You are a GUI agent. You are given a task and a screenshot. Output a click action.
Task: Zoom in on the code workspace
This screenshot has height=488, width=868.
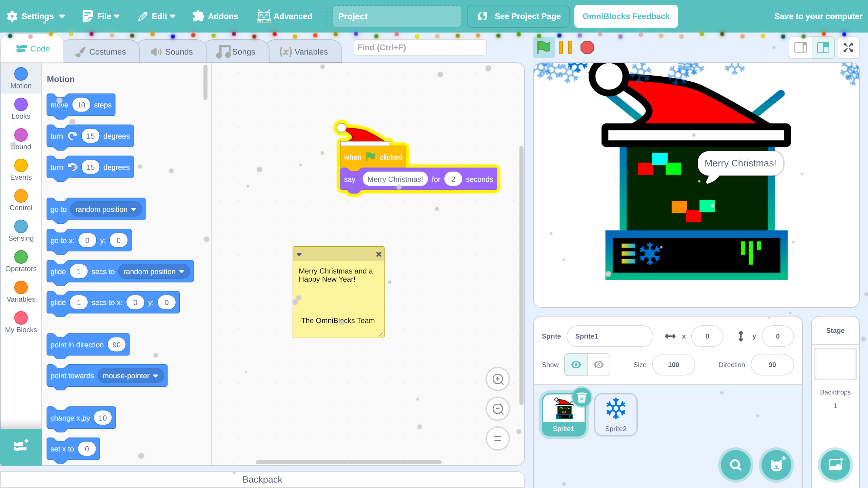(497, 379)
